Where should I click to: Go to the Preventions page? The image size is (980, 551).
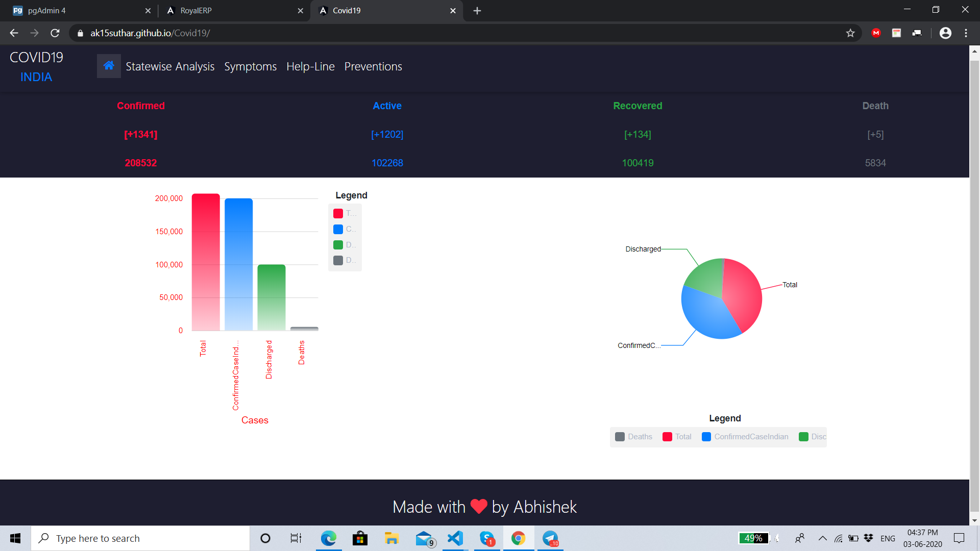click(x=373, y=66)
